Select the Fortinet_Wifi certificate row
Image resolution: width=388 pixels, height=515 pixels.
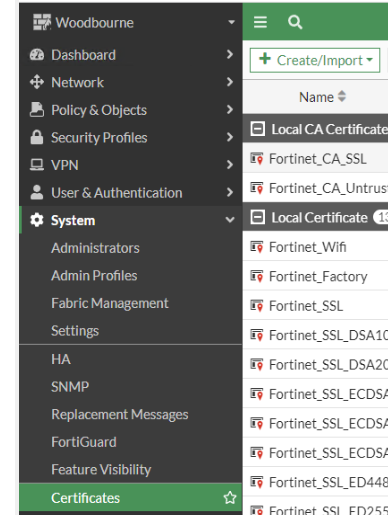[315, 246]
